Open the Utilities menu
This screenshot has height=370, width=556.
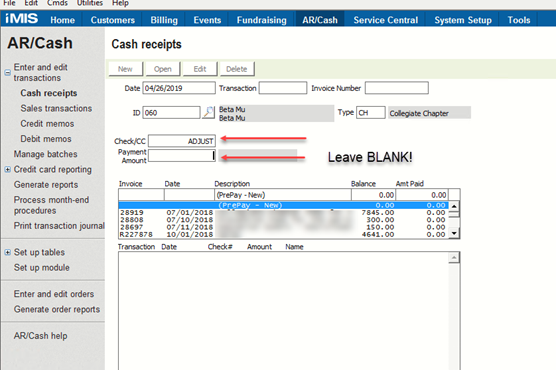(x=90, y=3)
